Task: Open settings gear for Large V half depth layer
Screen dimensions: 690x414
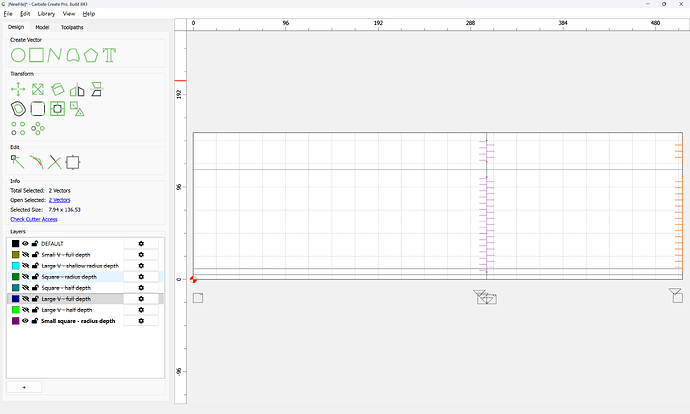Action: pyautogui.click(x=141, y=310)
